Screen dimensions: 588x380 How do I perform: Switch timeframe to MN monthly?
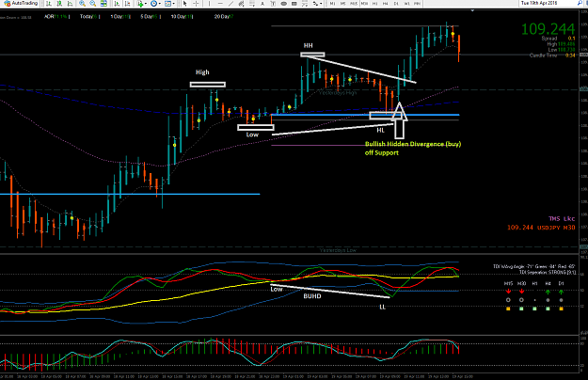[417, 4]
